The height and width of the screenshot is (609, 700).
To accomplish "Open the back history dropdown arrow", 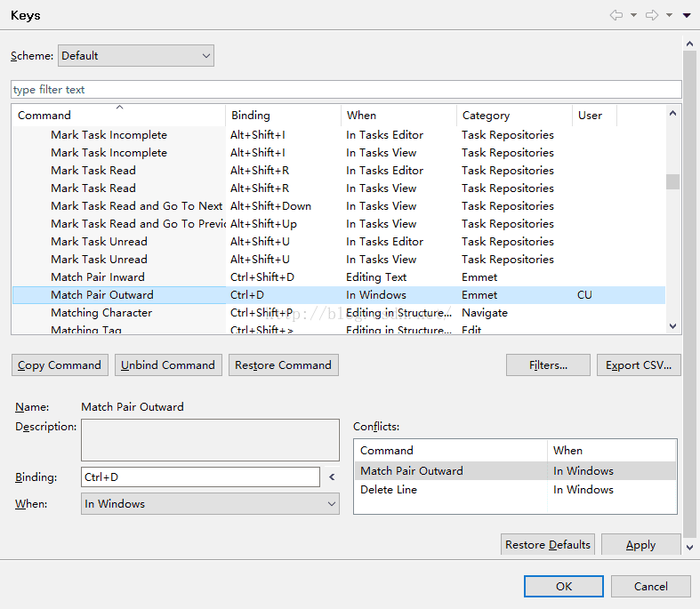I will (633, 15).
